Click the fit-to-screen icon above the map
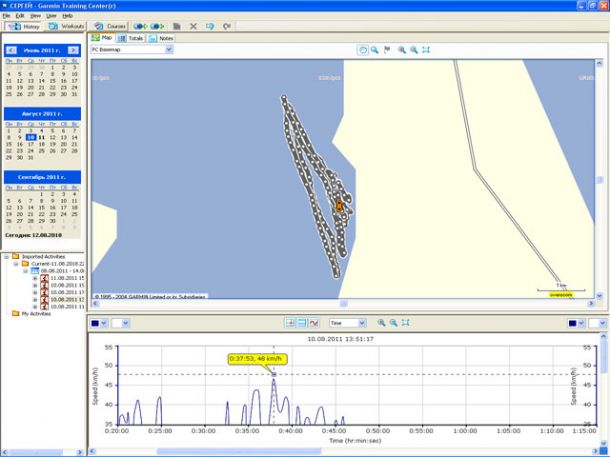 [426, 49]
